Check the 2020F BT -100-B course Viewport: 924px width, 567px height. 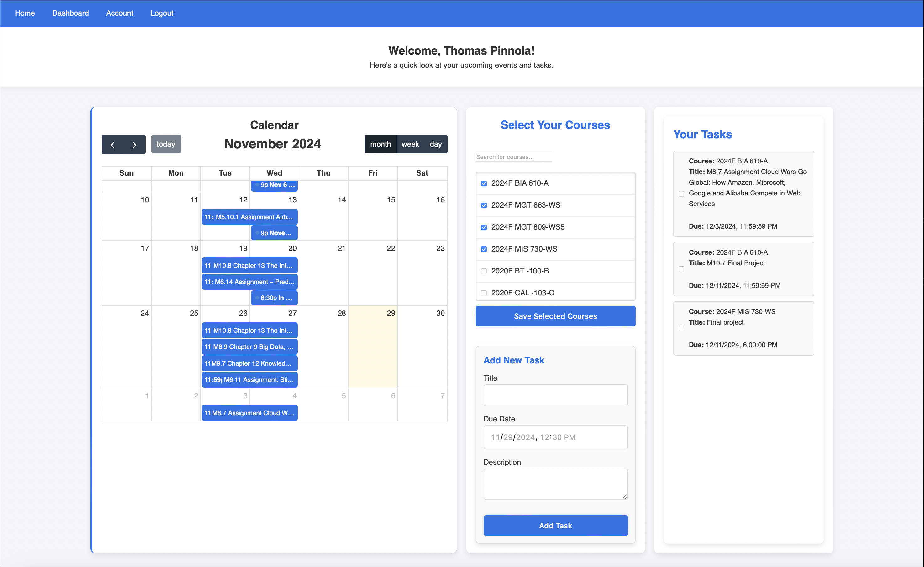(484, 271)
